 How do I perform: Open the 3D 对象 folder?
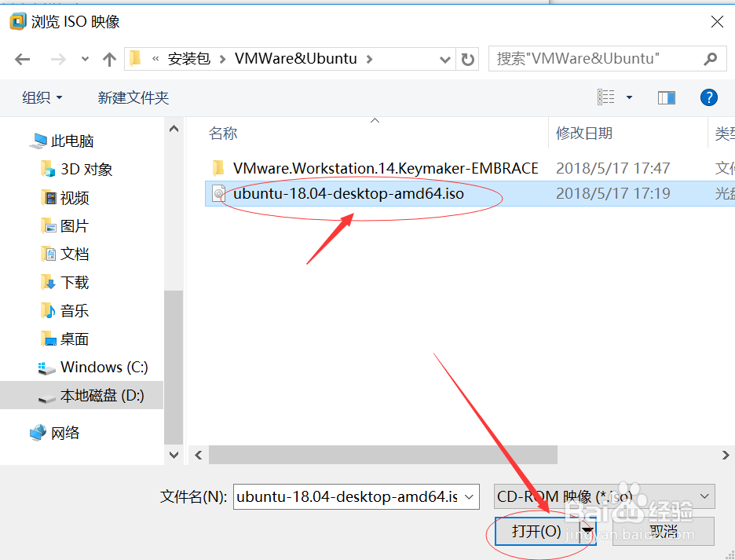(77, 170)
